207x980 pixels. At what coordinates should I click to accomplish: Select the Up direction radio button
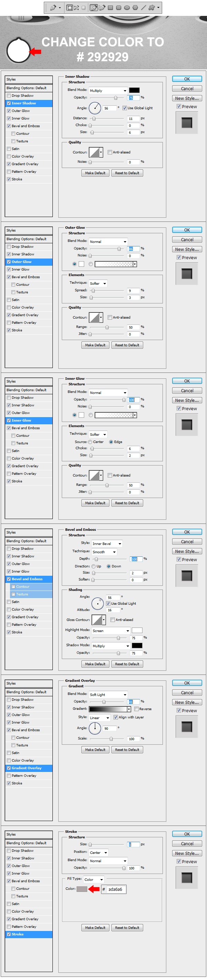[x=93, y=566]
